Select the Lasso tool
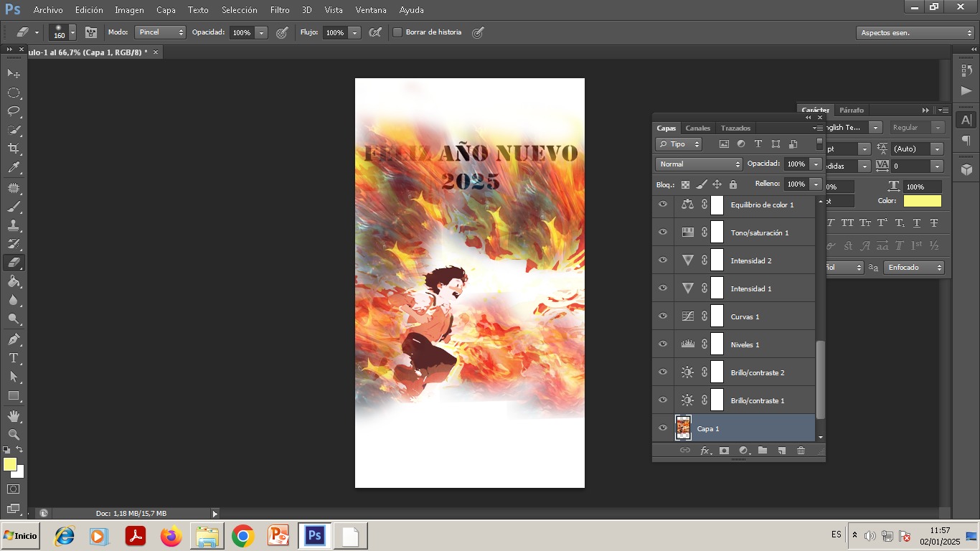The height and width of the screenshot is (551, 980). 14,111
